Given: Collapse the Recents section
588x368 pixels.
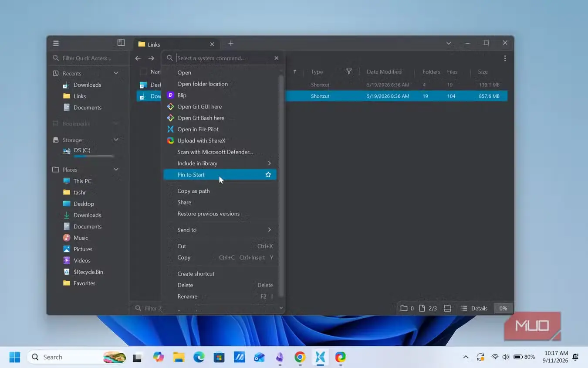Looking at the screenshot, I should (x=116, y=73).
